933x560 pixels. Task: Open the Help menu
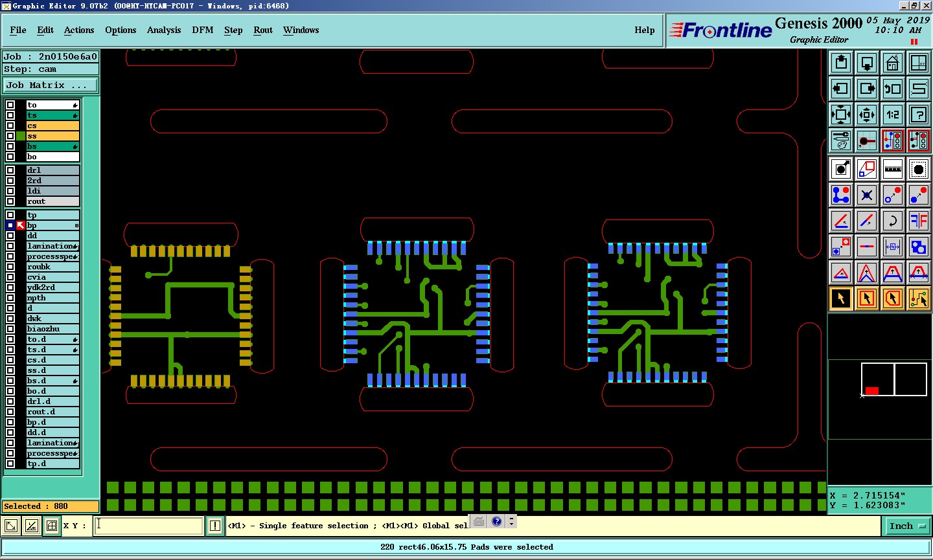(x=645, y=30)
